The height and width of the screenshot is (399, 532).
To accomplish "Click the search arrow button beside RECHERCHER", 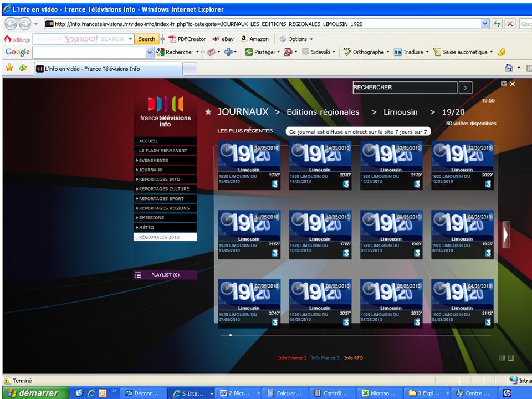I will pos(465,88).
